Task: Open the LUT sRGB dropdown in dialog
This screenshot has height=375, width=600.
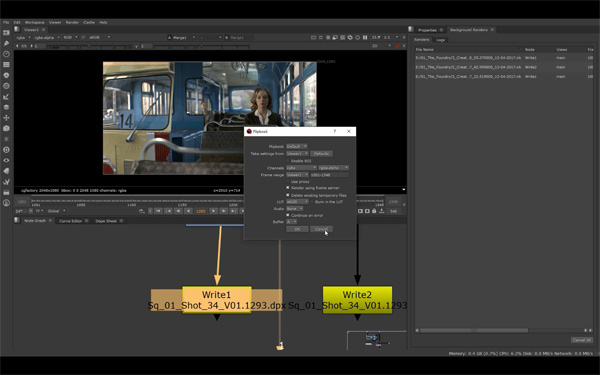Action: click(x=297, y=202)
